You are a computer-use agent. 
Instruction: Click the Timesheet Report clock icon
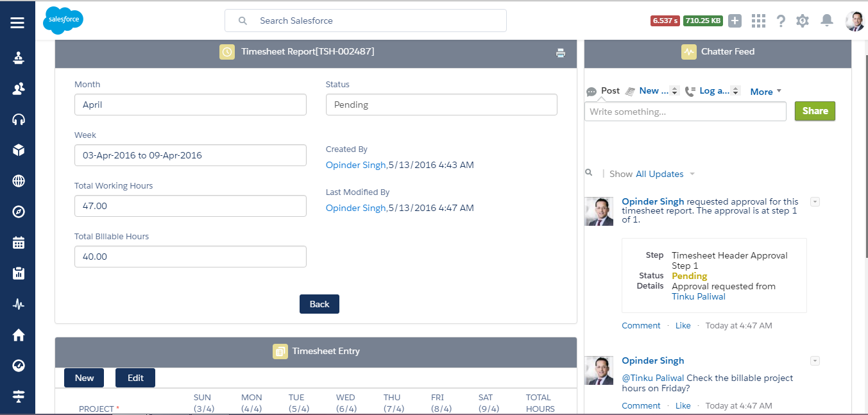pyautogui.click(x=227, y=52)
